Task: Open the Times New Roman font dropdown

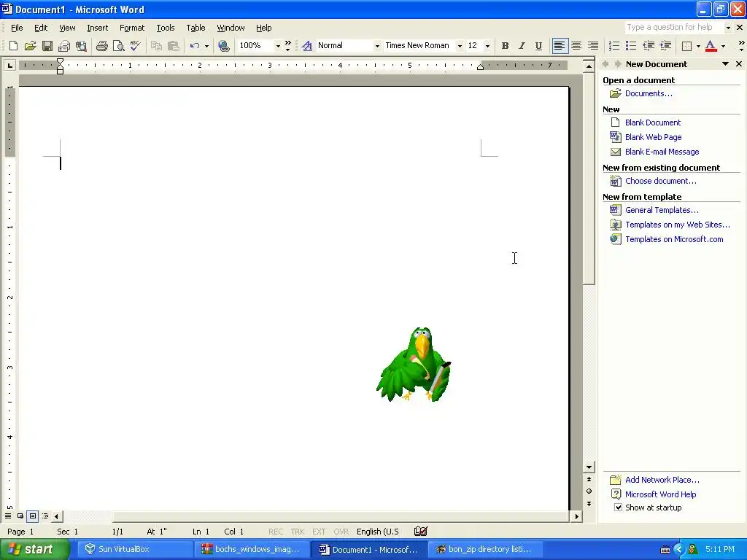Action: [460, 46]
